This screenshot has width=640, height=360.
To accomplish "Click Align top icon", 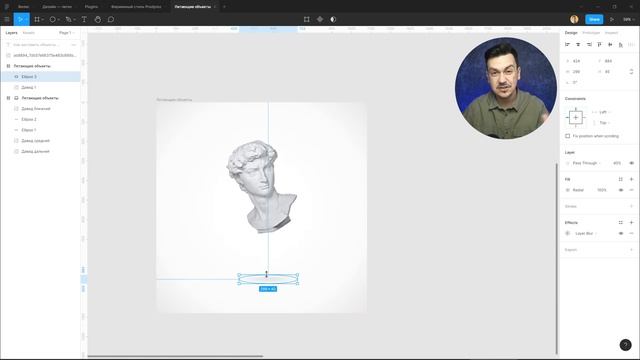I will click(599, 44).
